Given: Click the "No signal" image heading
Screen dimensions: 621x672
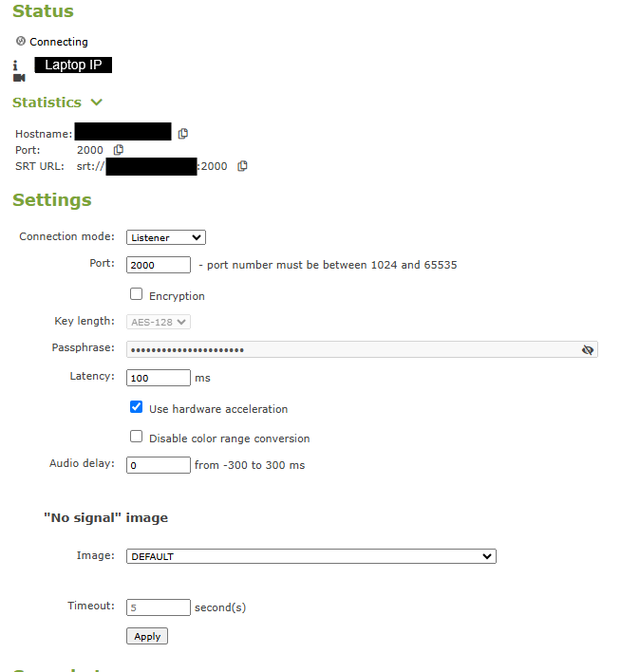Looking at the screenshot, I should (x=105, y=517).
